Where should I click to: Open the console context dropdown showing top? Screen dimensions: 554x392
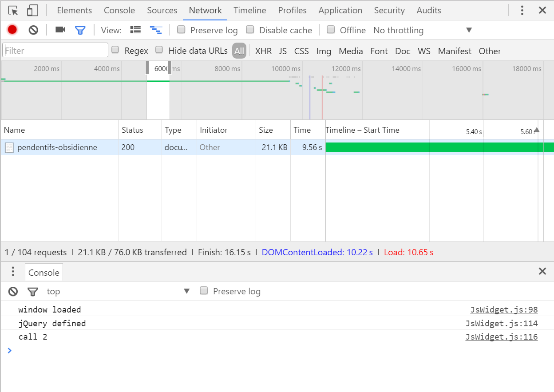click(x=119, y=291)
